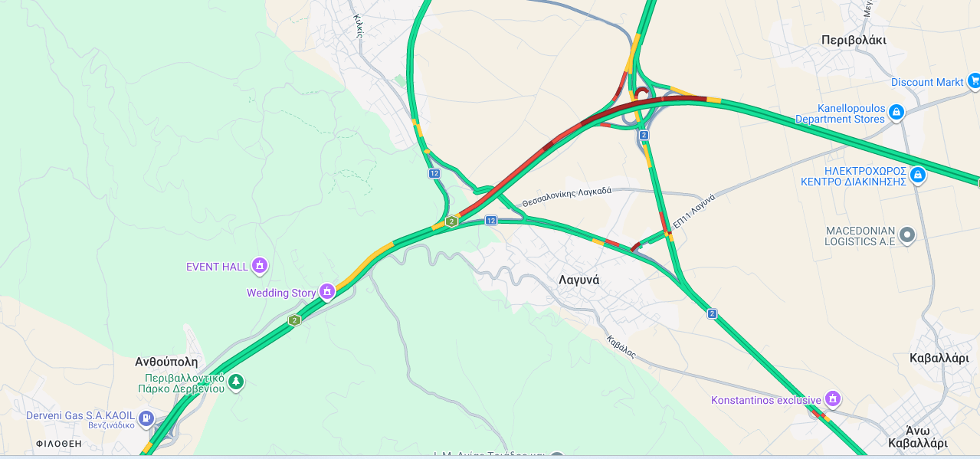This screenshot has width=980, height=459.
Task: Select the ΗΛΕΚΤΡΟΧΩΡΟΣ ΚΕΝΤΡΟ ΔΙΑΚΙΝΗΣΗΣ store icon
Action: pos(918,175)
